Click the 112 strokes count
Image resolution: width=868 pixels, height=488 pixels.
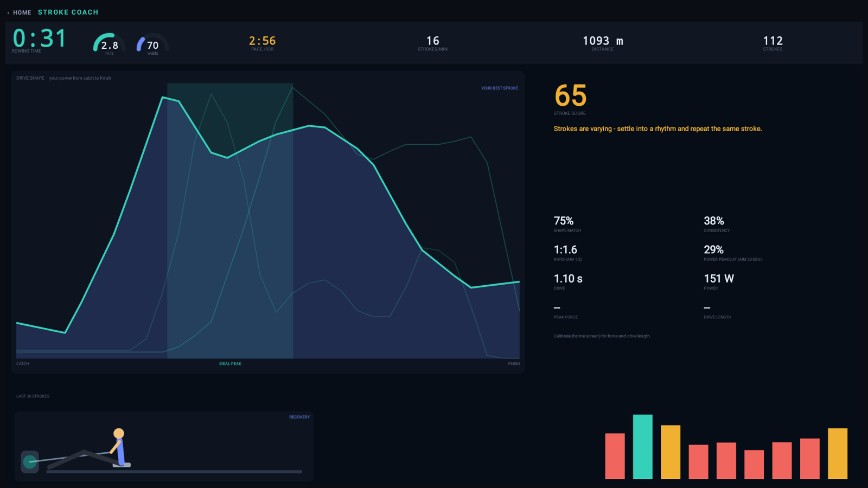click(773, 41)
